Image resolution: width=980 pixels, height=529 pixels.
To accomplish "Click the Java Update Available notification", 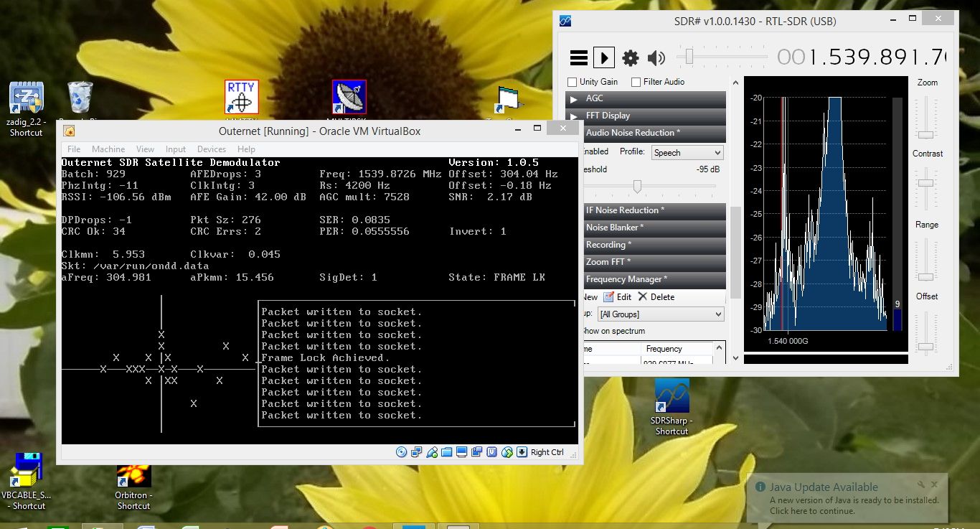I will pyautogui.click(x=847, y=498).
